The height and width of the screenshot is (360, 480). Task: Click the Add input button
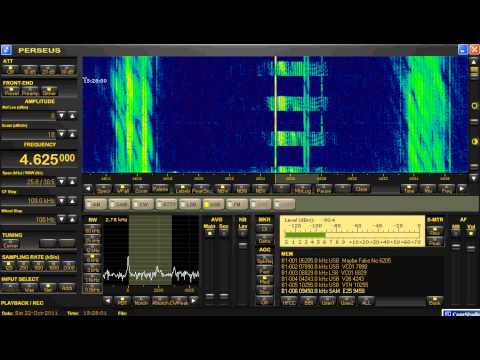click(67, 288)
